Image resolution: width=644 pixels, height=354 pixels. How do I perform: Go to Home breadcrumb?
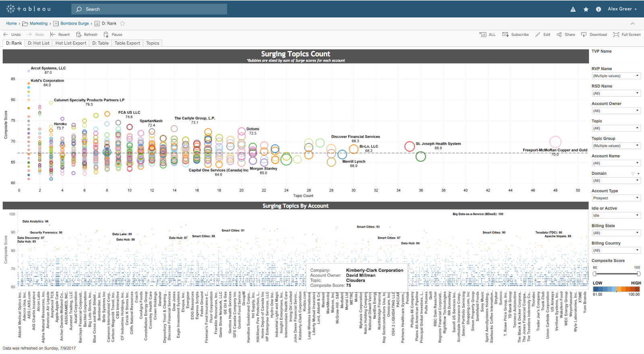point(11,23)
